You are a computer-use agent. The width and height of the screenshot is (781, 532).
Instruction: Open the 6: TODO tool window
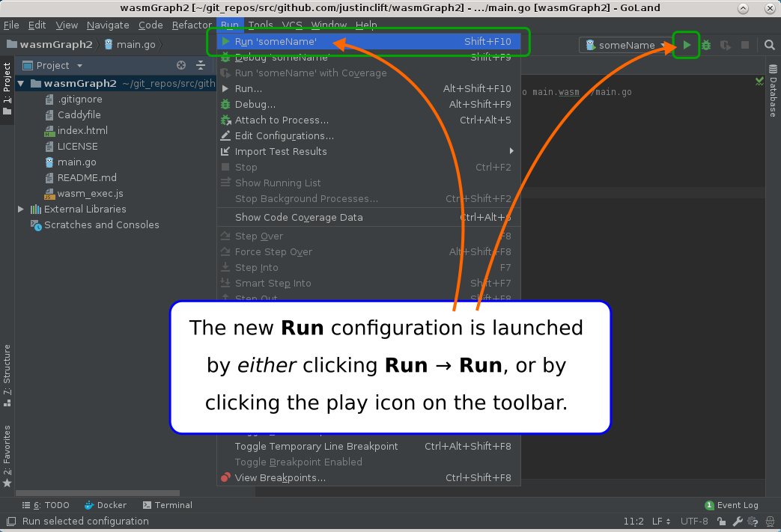click(46, 505)
